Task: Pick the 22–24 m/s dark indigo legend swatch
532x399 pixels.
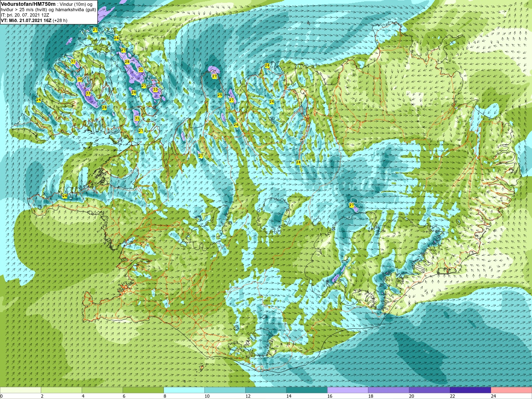Action: coord(470,390)
